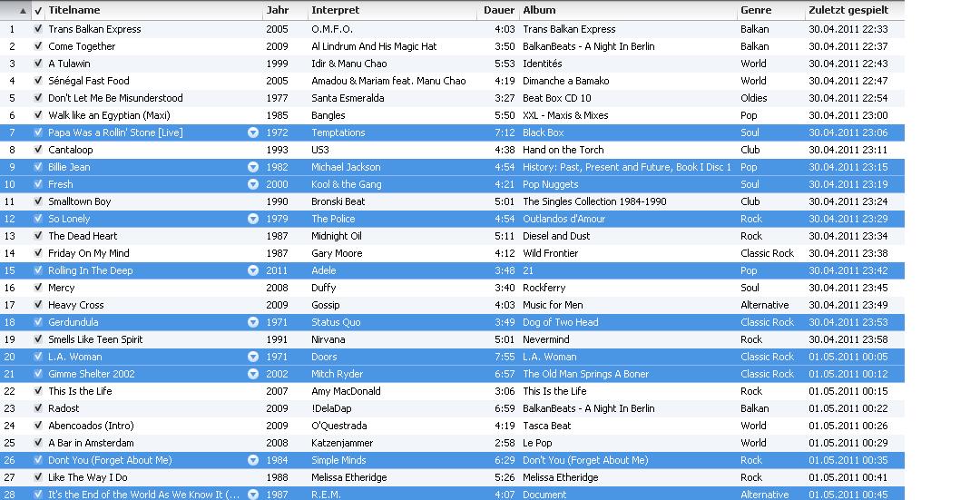980x500 pixels.
Task: Uncheck Smells Like Teen Spirit
Action: point(38,339)
